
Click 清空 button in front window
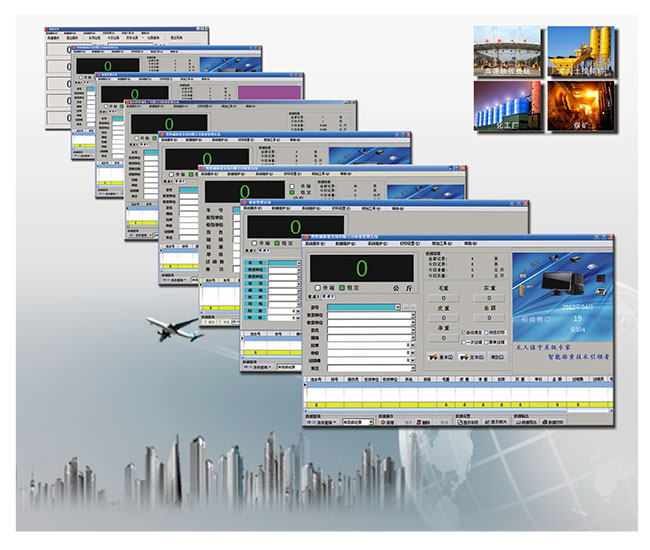coord(497,357)
